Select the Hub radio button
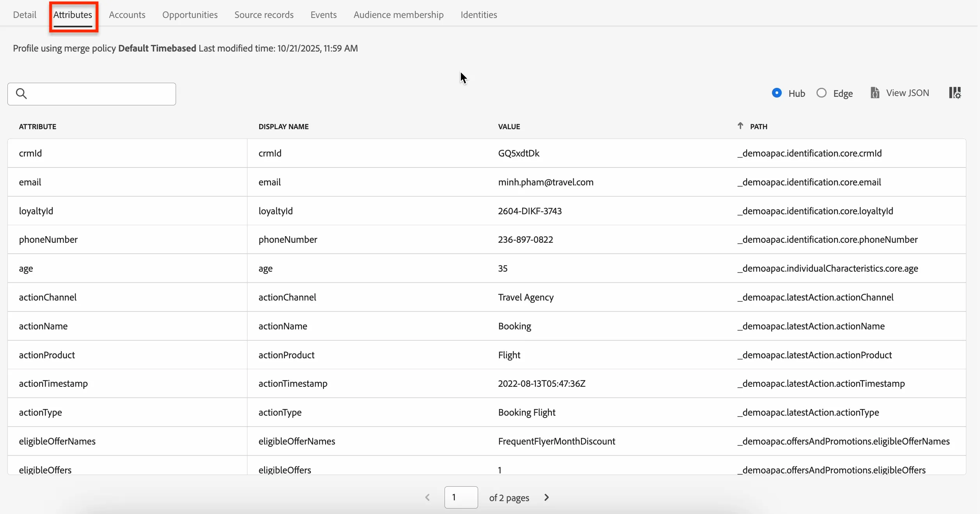 tap(777, 93)
